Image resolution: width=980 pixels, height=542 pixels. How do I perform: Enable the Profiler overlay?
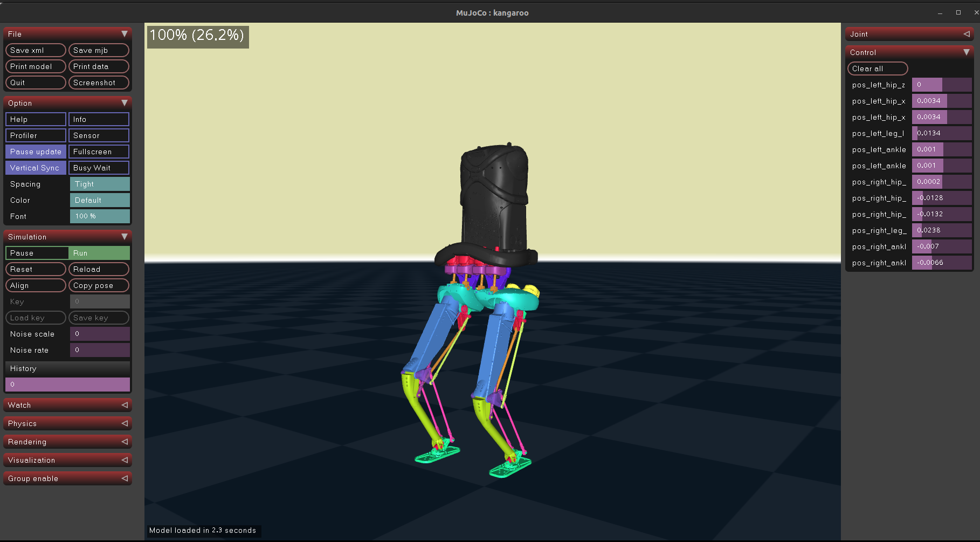pyautogui.click(x=36, y=135)
